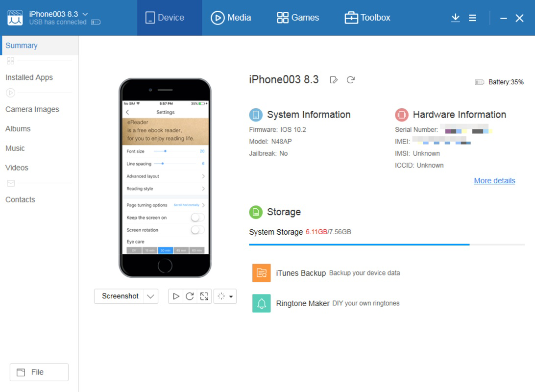Click the edit device name icon
This screenshot has height=392, width=535.
coord(334,80)
